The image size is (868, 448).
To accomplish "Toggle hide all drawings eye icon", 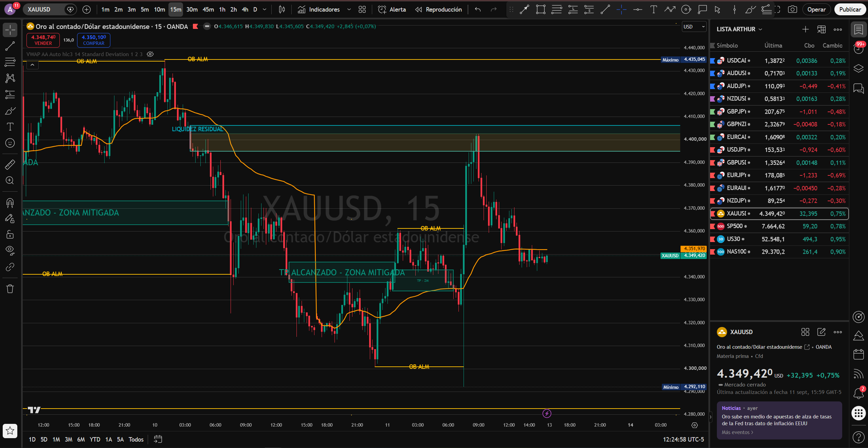I will coord(10,251).
